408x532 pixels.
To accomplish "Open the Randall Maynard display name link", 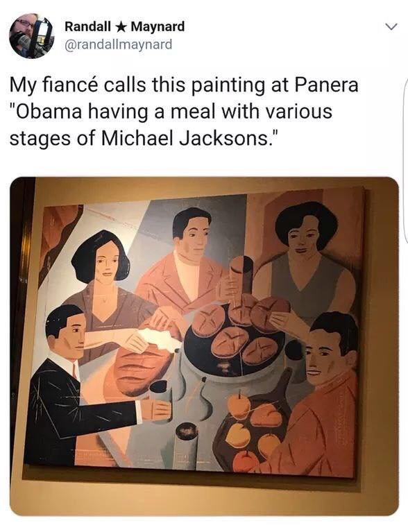I will click(x=125, y=26).
